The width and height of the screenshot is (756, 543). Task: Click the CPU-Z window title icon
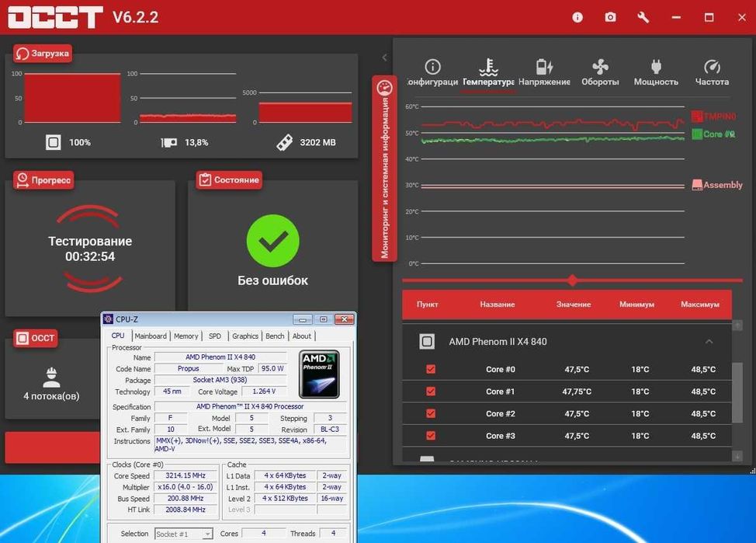coord(109,319)
